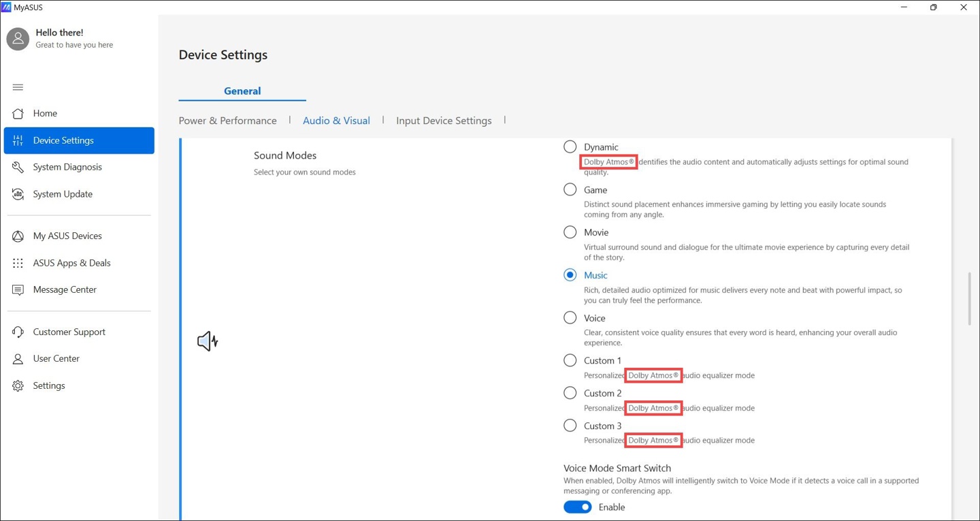This screenshot has width=980, height=521.
Task: Switch to Power & Performance tab
Action: coord(227,121)
